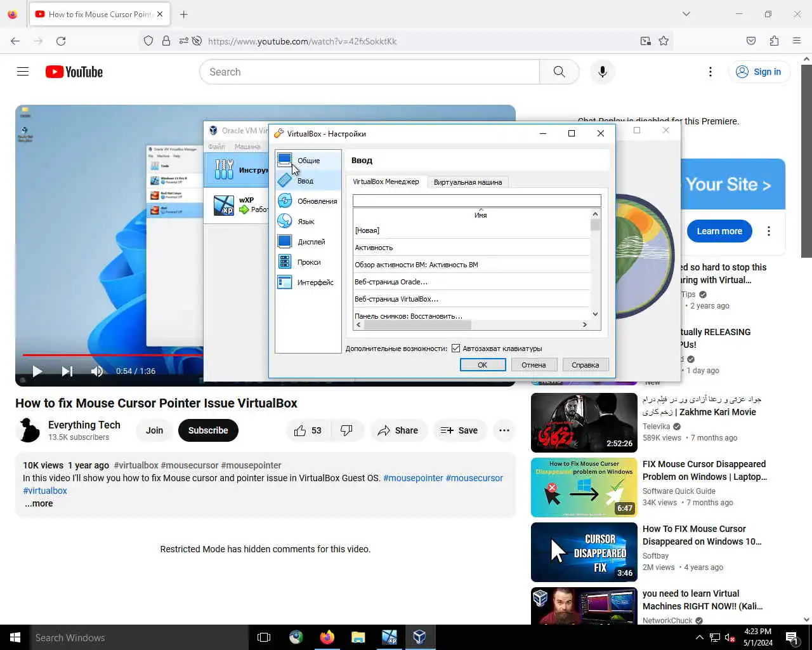Open Дисплей settings category
The width and height of the screenshot is (812, 650).
click(308, 242)
